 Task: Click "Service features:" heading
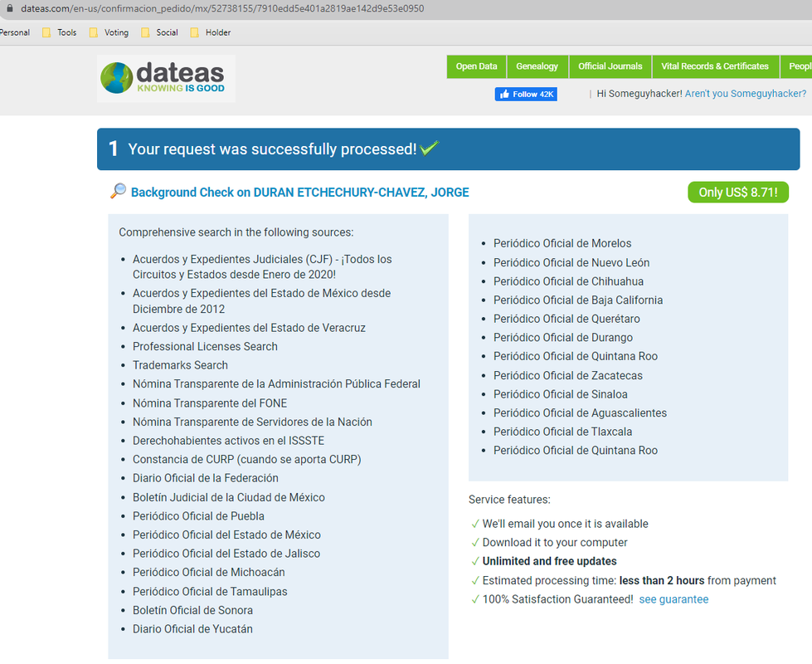pos(509,499)
